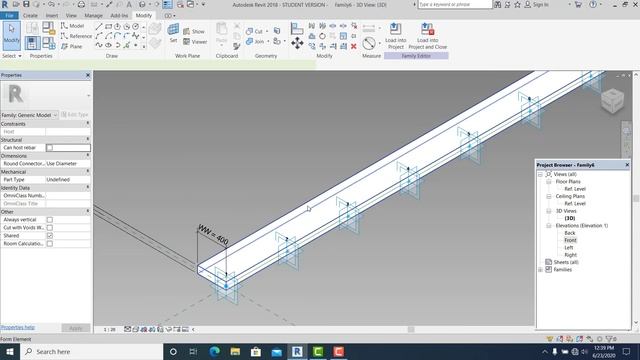Screen dimensions: 640x360
Task: Open the type selector dropdown arrow
Action: pos(88,96)
